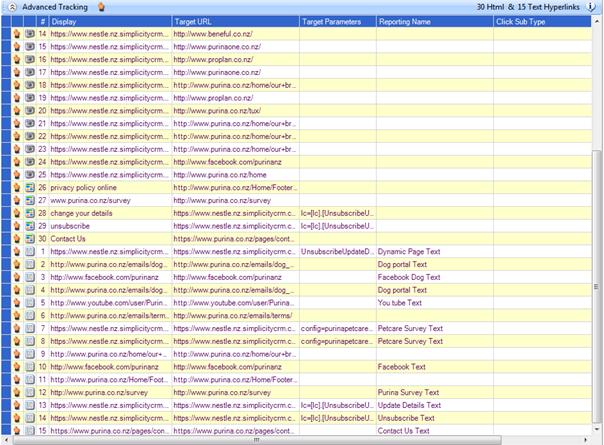The image size is (604, 445).
Task: Click HTML link icon of Contact Us row 30
Action: point(30,238)
